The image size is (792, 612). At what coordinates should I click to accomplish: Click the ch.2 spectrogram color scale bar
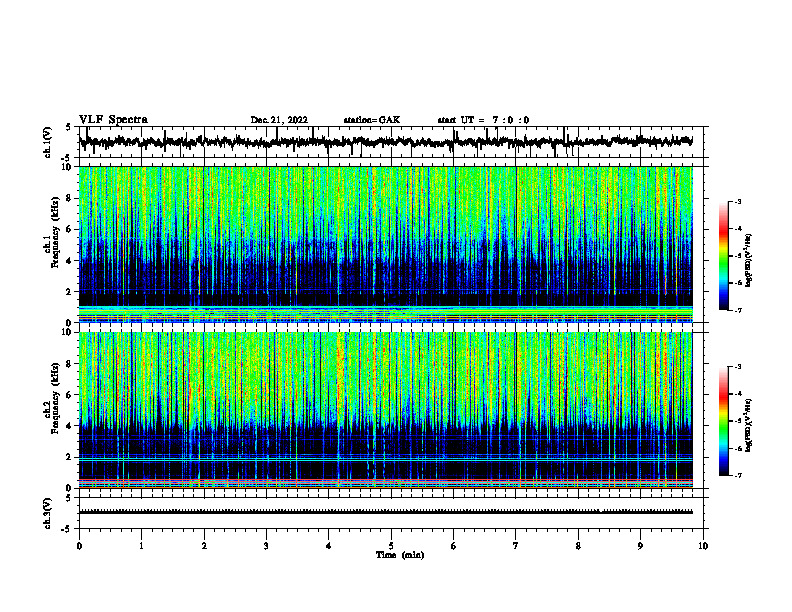point(724,421)
